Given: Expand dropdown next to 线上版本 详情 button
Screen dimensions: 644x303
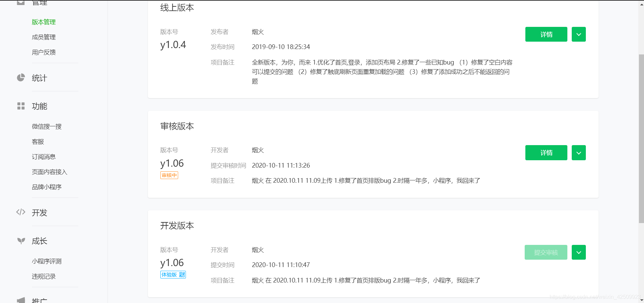Looking at the screenshot, I should point(578,34).
